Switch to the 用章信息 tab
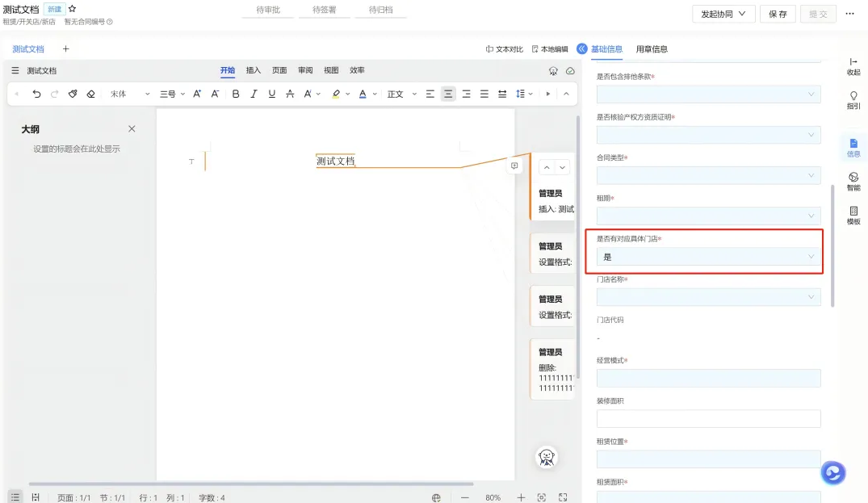This screenshot has width=868, height=503. tap(652, 49)
